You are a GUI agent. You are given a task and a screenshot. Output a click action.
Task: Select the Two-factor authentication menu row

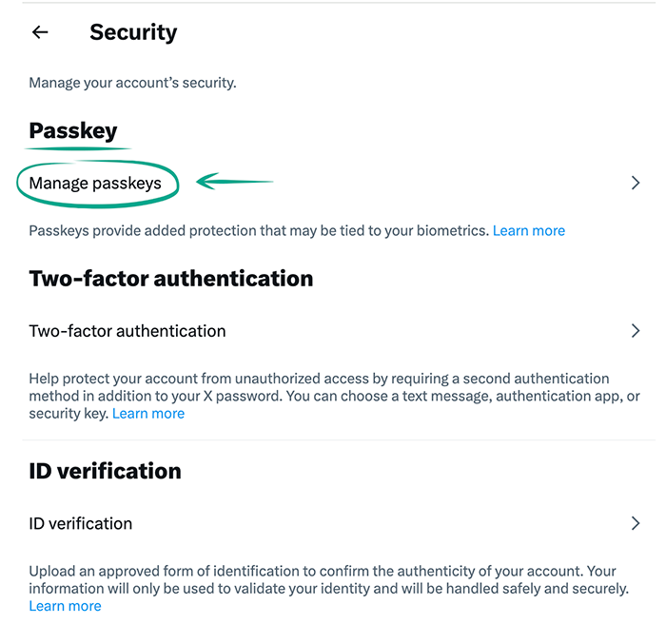(x=127, y=331)
